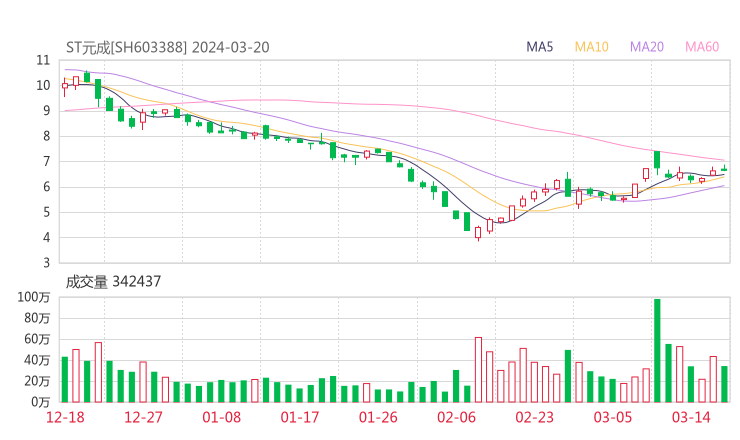This screenshot has width=740, height=440.
Task: Click the volume axis label 0万
Action: tap(41, 402)
